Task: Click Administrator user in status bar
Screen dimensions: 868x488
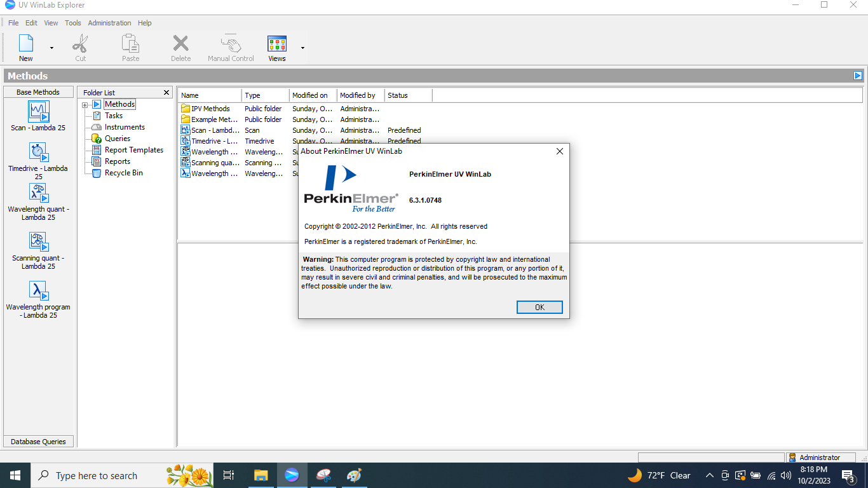Action: point(821,457)
